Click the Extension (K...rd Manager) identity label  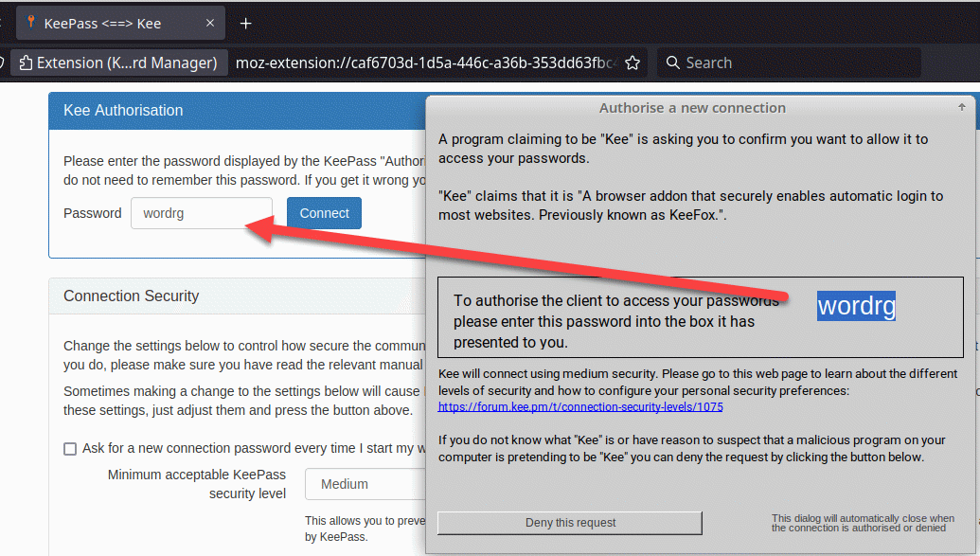pos(118,63)
